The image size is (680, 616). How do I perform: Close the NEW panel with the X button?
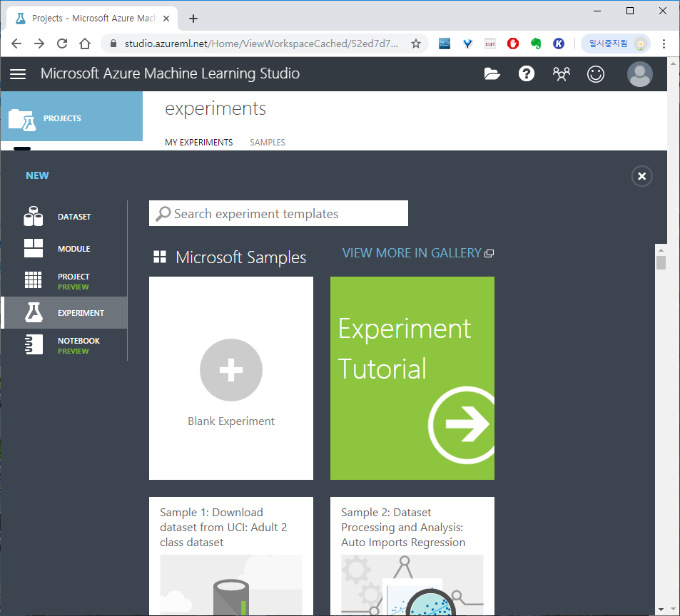click(642, 176)
